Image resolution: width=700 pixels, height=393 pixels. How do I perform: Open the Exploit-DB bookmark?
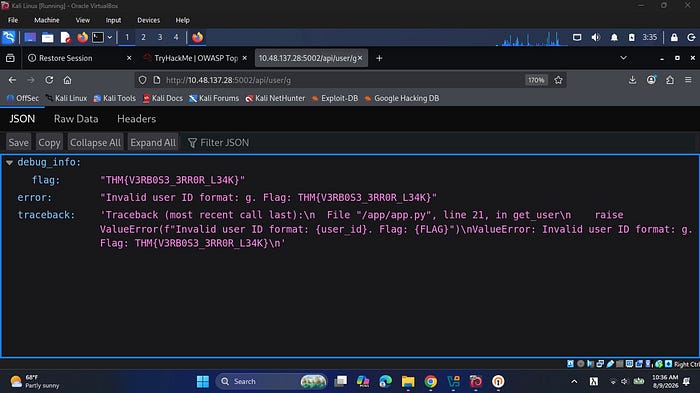tap(335, 98)
